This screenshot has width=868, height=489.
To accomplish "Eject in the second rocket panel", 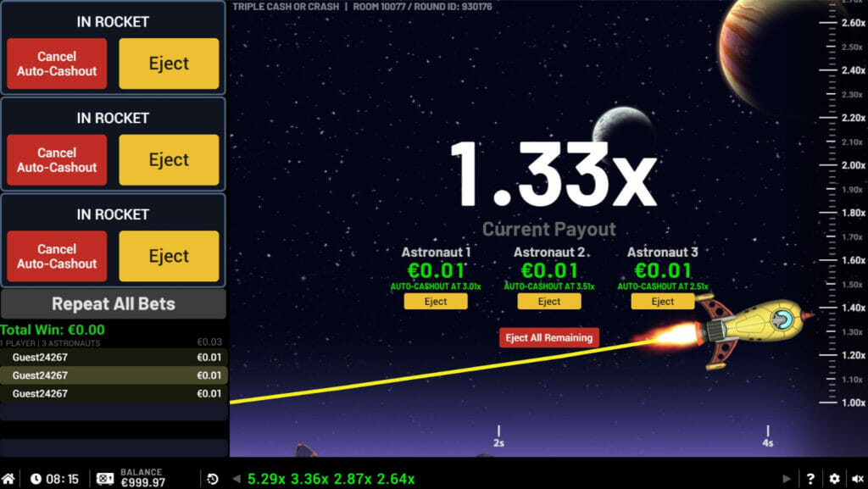I will pos(169,160).
